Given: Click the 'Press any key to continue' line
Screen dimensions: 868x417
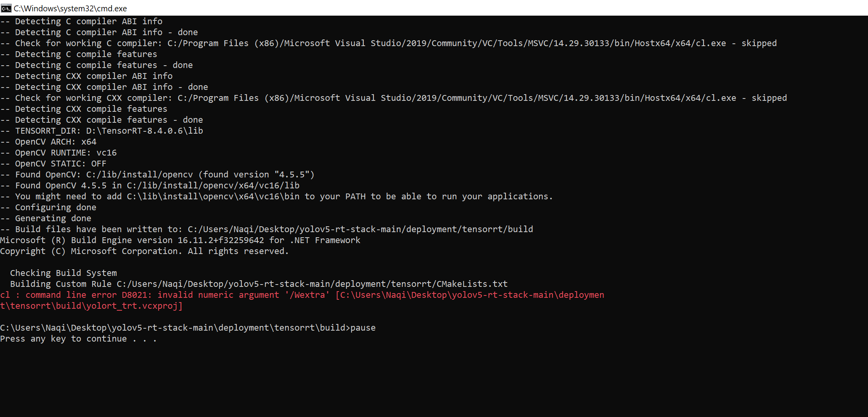Looking at the screenshot, I should 78,338.
